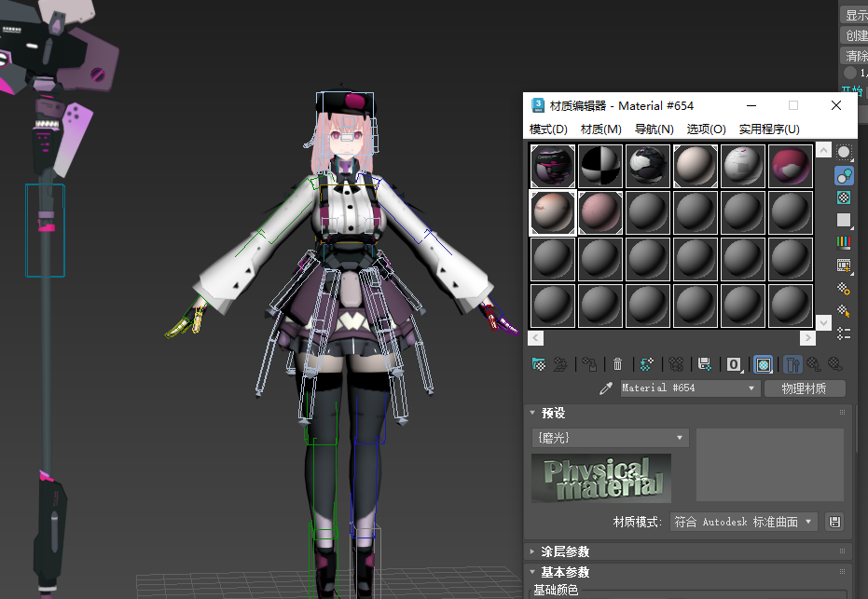Open the Material/Map Navigator list icon

tap(844, 333)
